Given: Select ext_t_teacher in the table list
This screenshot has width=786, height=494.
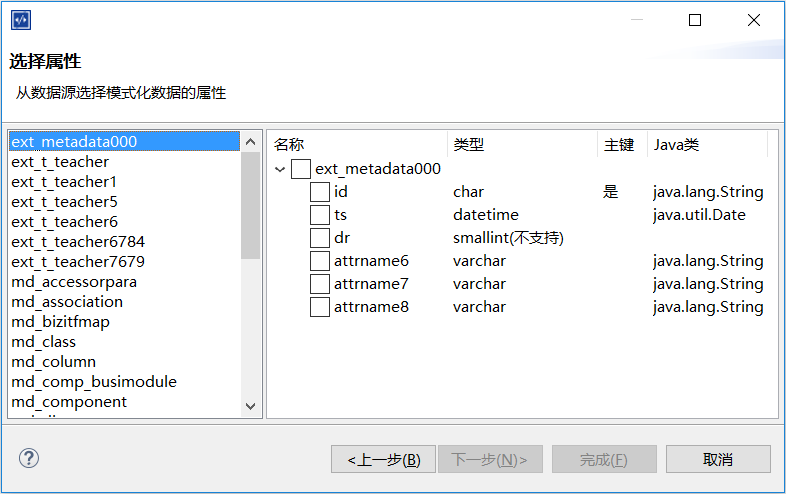Looking at the screenshot, I should (x=60, y=162).
